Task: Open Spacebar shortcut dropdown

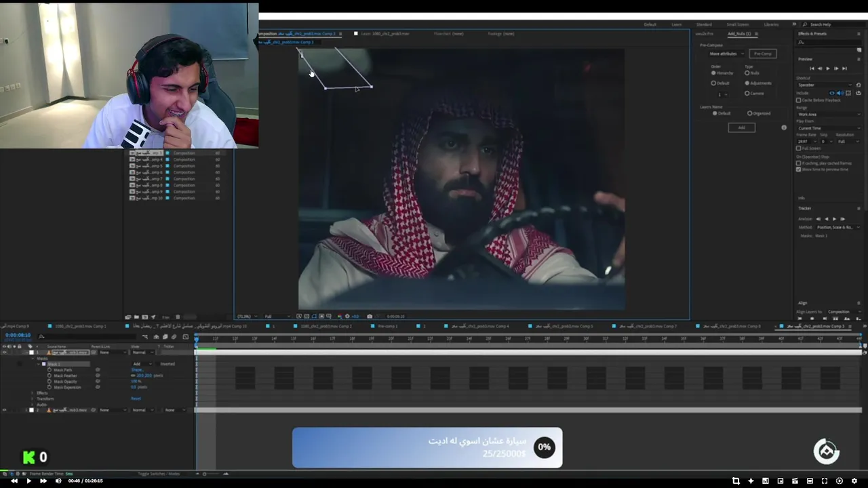Action: click(x=825, y=85)
